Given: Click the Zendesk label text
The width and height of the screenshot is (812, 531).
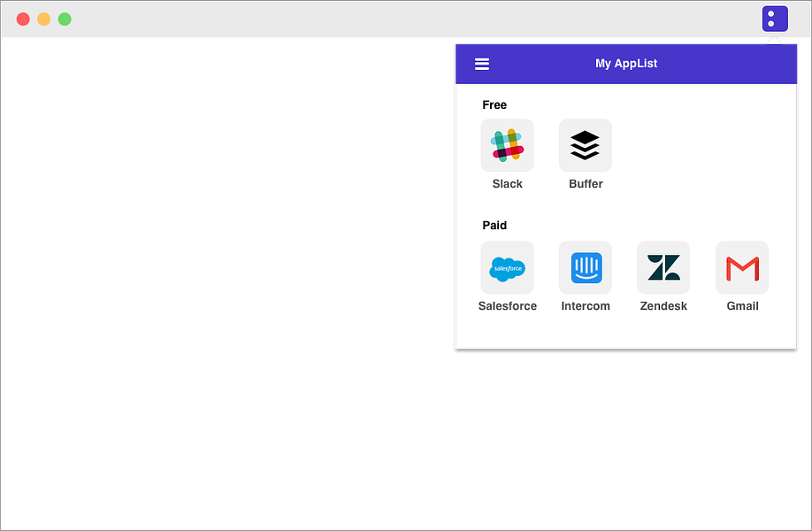Looking at the screenshot, I should (663, 305).
